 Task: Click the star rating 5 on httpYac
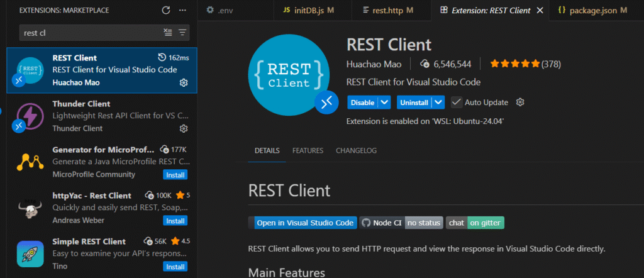pos(183,195)
